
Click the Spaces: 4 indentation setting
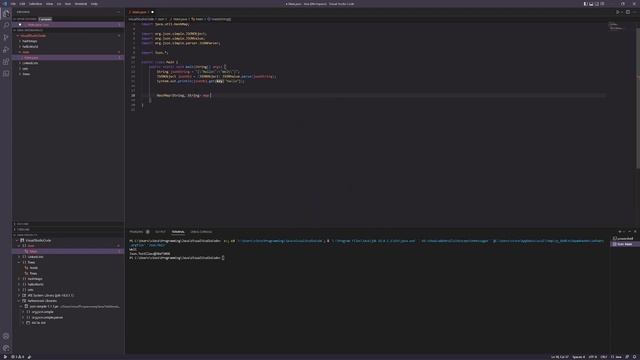point(578,357)
